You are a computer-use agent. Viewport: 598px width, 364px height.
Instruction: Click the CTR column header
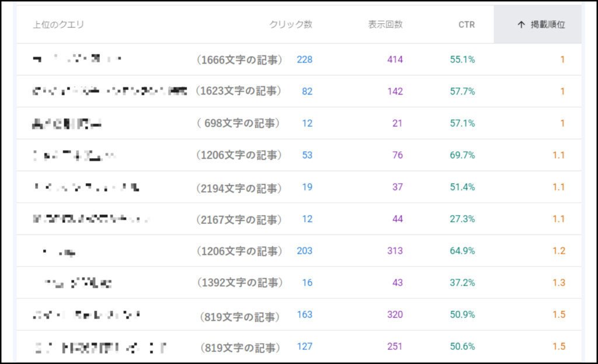point(466,24)
